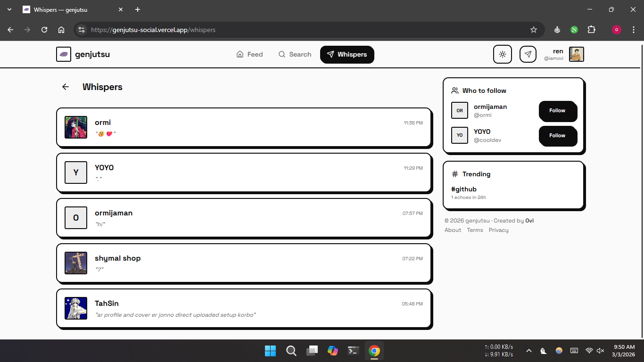The height and width of the screenshot is (362, 644).
Task: Open the Chrome profile avatar
Action: pos(617,30)
